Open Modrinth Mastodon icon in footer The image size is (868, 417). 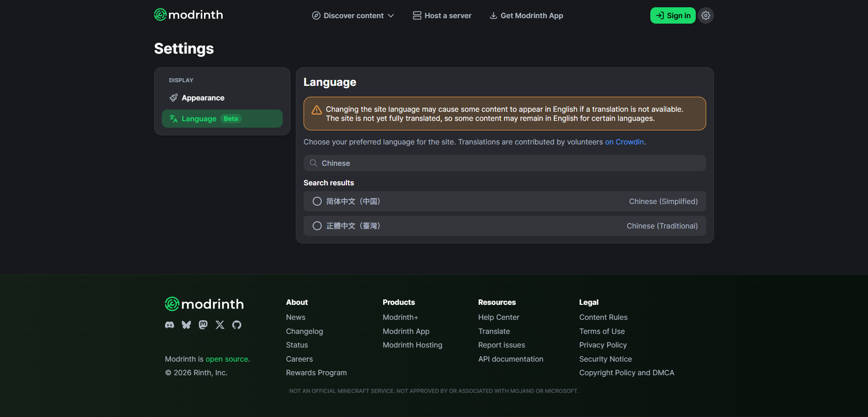point(203,325)
